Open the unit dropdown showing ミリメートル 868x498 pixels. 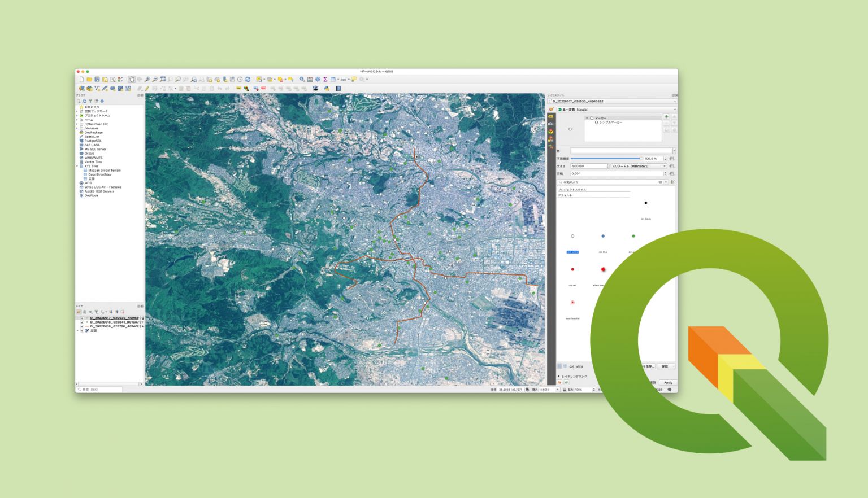click(x=638, y=166)
